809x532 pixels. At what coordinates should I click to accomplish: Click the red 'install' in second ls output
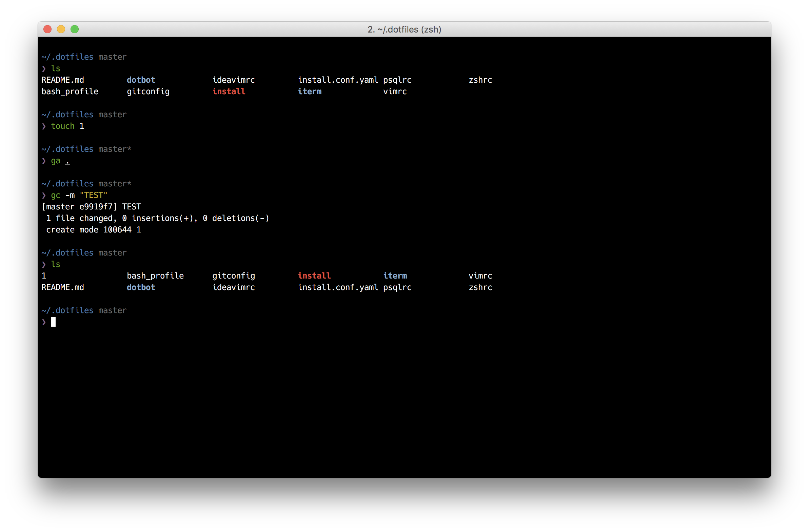point(314,276)
